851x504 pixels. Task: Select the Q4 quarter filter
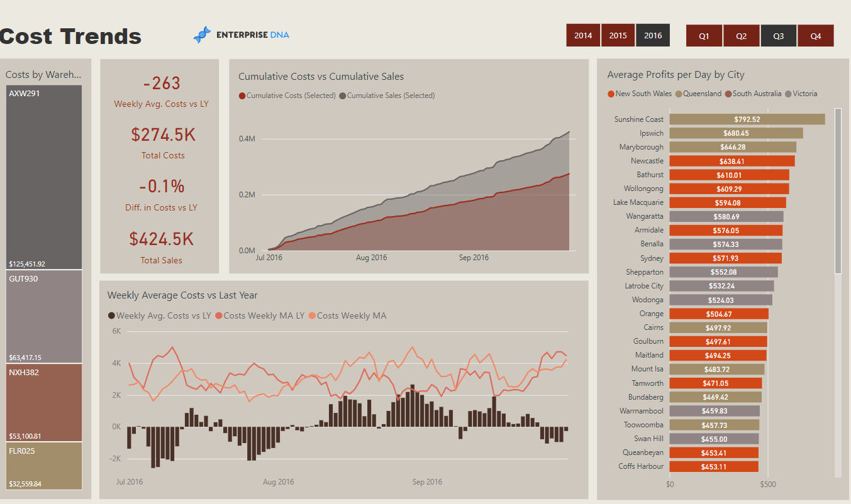tap(815, 36)
